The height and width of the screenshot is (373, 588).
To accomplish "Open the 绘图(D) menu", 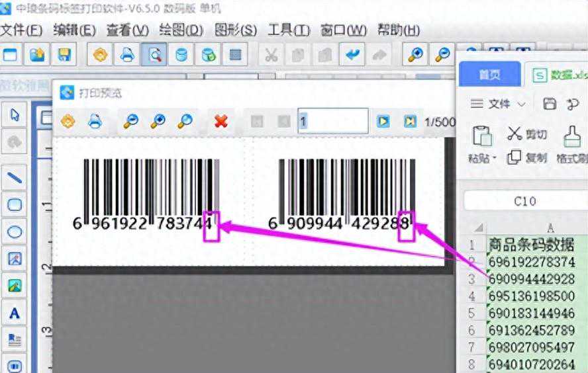I will coord(181,30).
